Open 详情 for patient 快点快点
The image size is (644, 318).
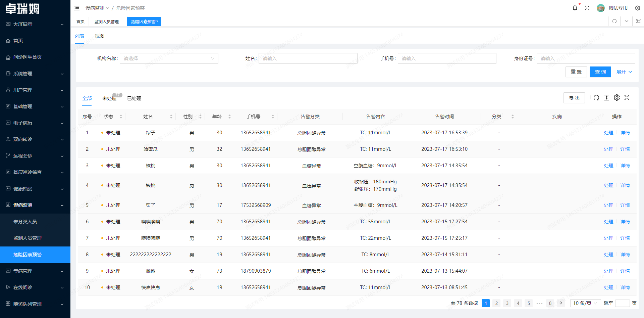click(625, 287)
